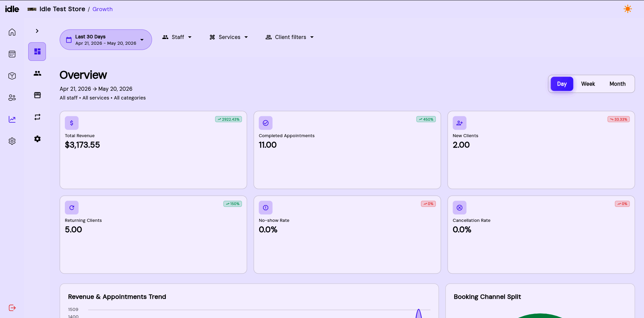This screenshot has height=318, width=644.
Task: Click the Total Revenue card
Action: click(x=153, y=150)
